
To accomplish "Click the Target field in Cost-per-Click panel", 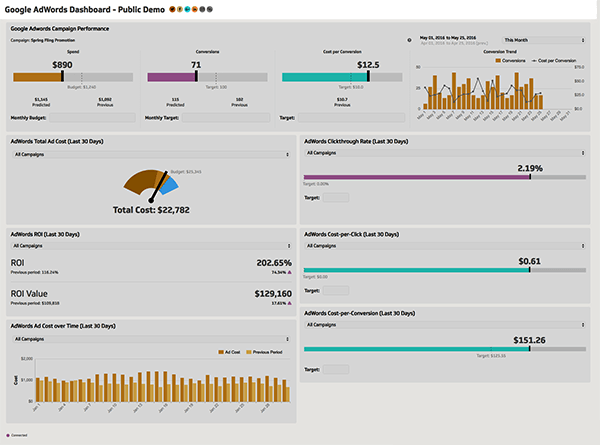I will (x=336, y=291).
